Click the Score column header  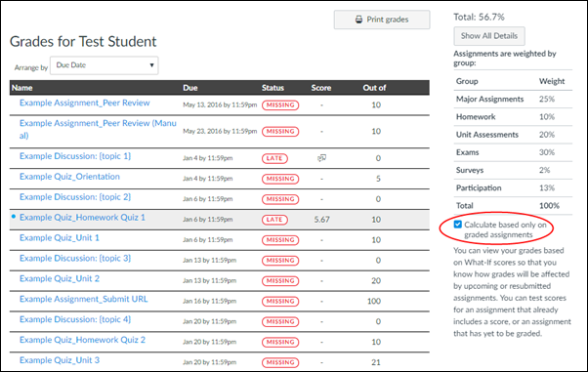click(x=321, y=88)
